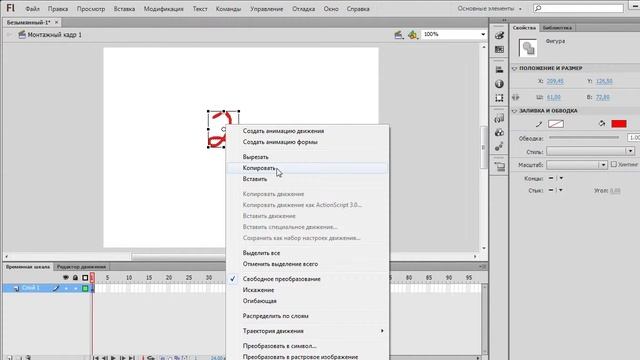Click the search magnifier icon in top bar
640x360 pixels.
pos(538,8)
